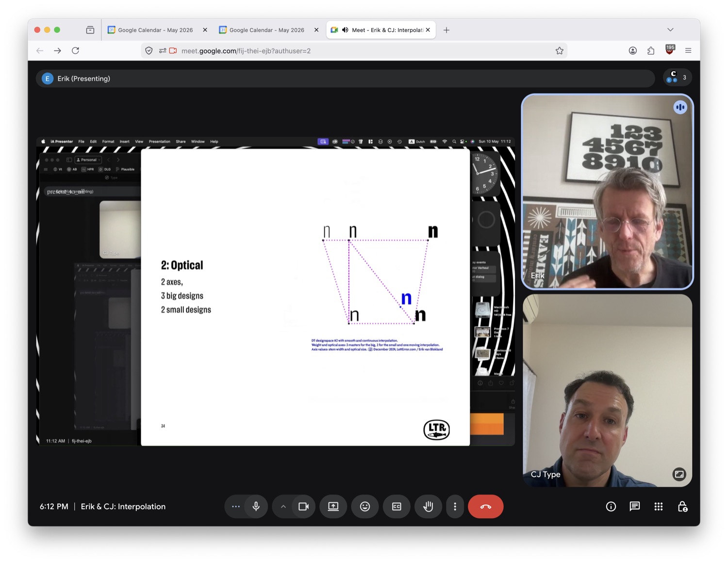The image size is (728, 563).
Task: Open meeting details info icon
Action: coord(611,506)
